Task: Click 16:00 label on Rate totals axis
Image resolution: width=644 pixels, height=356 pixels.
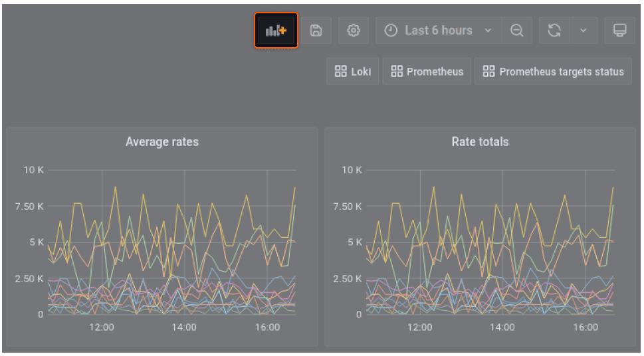Action: coord(586,327)
